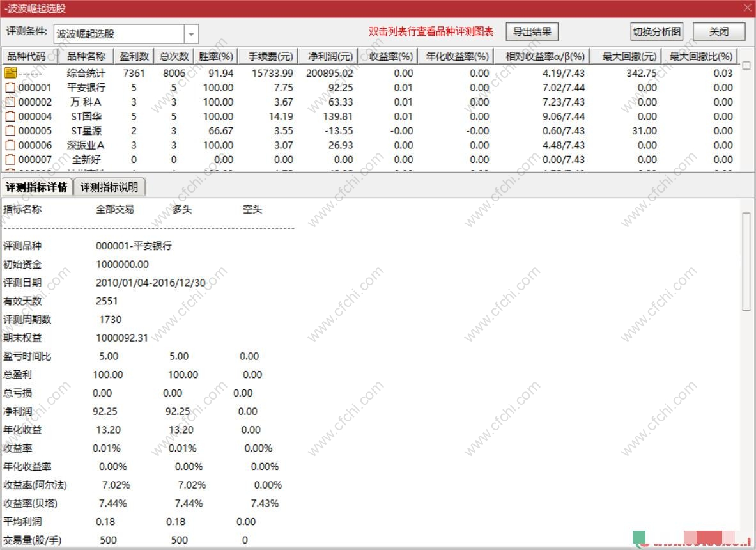Click 期末权益 value 1000092.31
The height and width of the screenshot is (550, 756).
coord(122,338)
